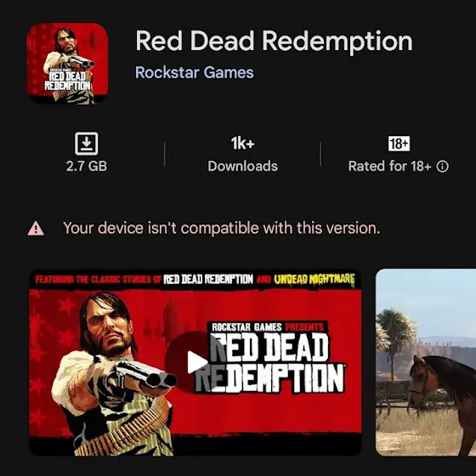
Task: Click the download size icon
Action: pyautogui.click(x=87, y=144)
